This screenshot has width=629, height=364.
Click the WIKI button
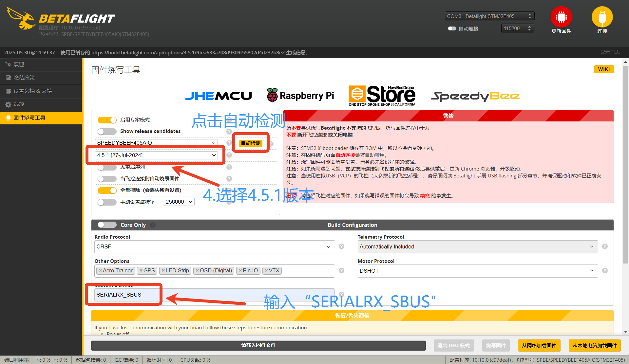point(604,69)
